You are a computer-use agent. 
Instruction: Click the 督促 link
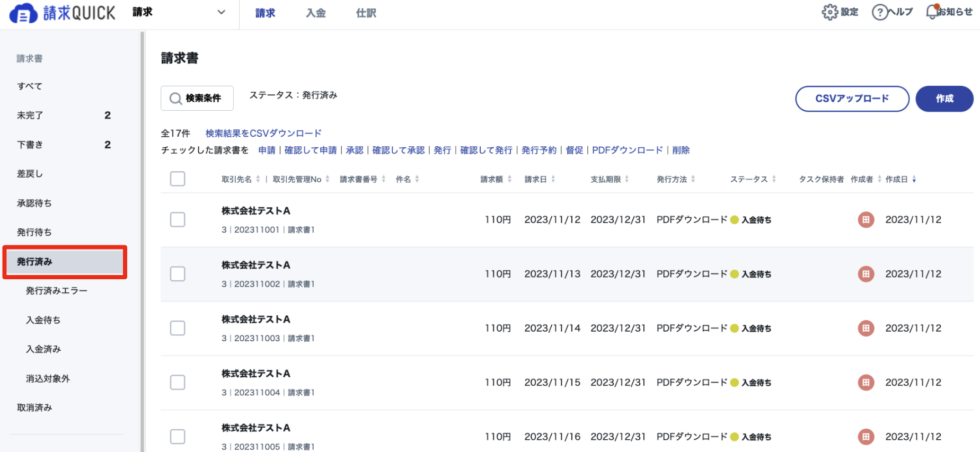(575, 150)
